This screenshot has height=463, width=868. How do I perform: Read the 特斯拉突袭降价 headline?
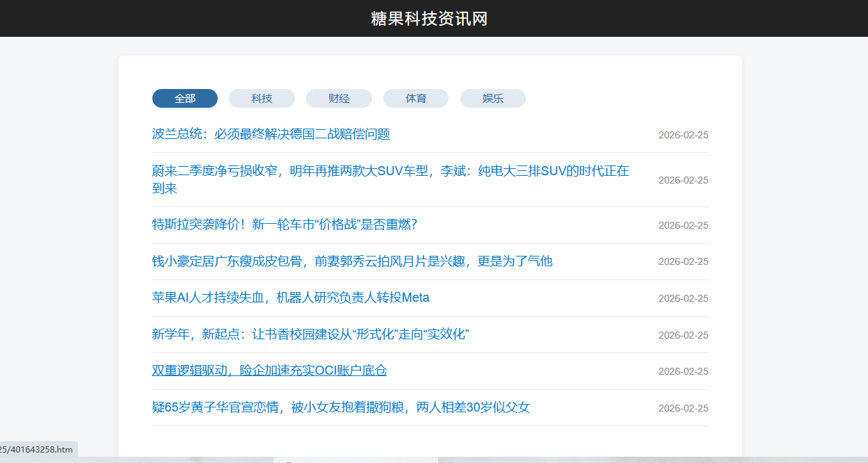(284, 225)
